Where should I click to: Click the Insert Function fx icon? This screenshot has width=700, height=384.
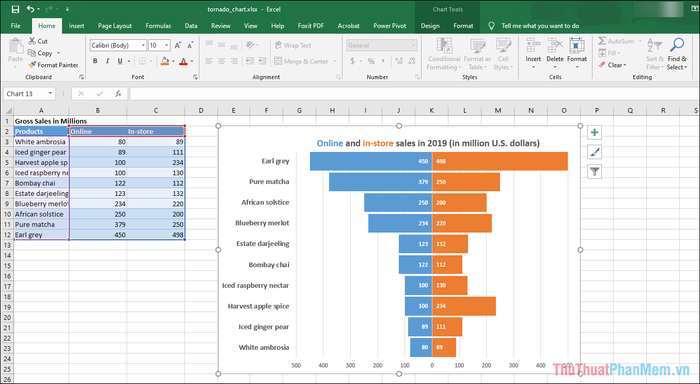point(118,94)
